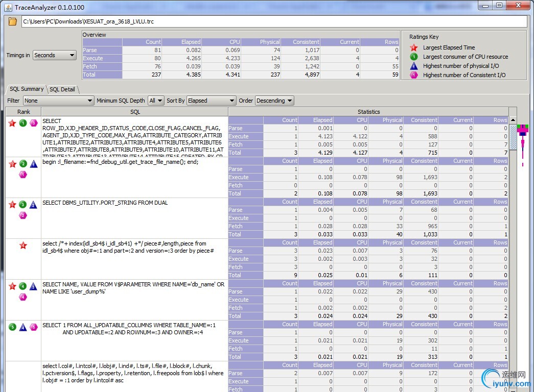This screenshot has height=392, width=534.
Task: Click green circle 3 on DBMS_UTILITY.PORT_STRING row
Action: [23, 205]
